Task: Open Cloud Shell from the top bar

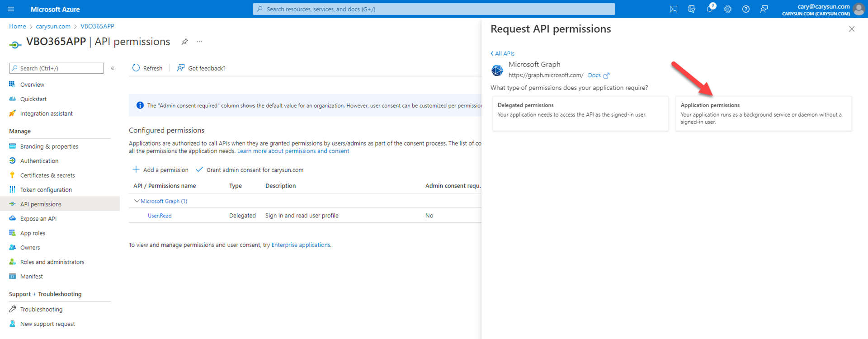Action: click(674, 9)
